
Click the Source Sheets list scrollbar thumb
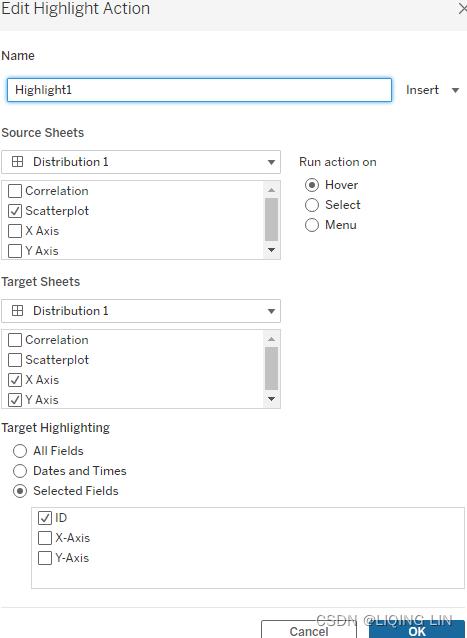[x=271, y=219]
